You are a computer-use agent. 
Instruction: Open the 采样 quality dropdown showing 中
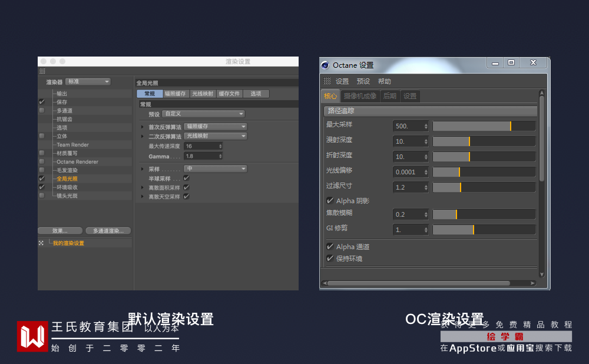216,168
